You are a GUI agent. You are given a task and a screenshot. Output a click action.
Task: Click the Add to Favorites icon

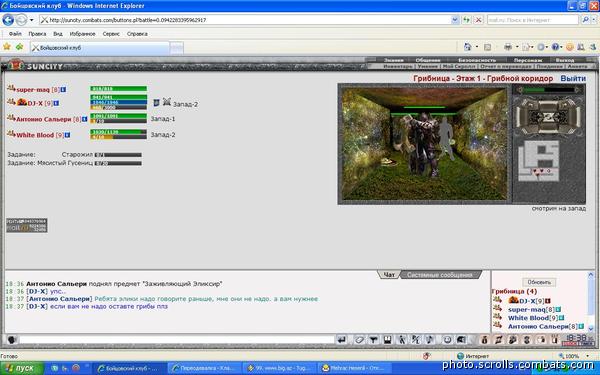tap(19, 47)
